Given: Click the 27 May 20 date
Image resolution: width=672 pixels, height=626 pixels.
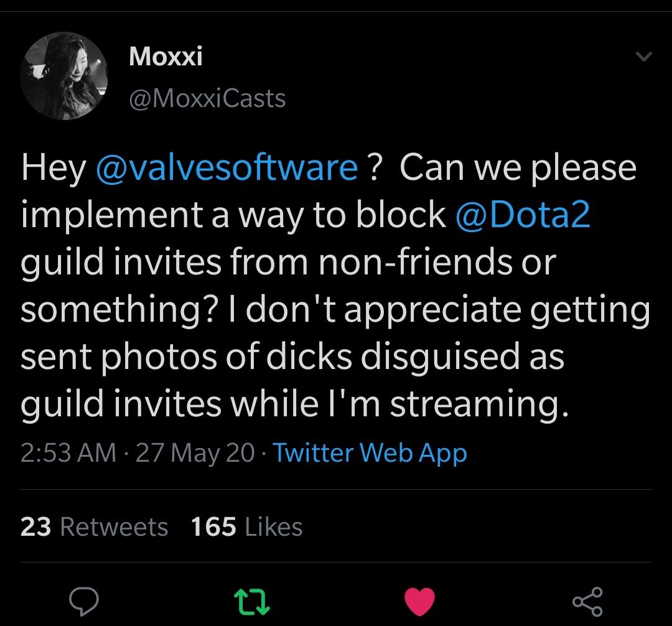Looking at the screenshot, I should pyautogui.click(x=195, y=452).
